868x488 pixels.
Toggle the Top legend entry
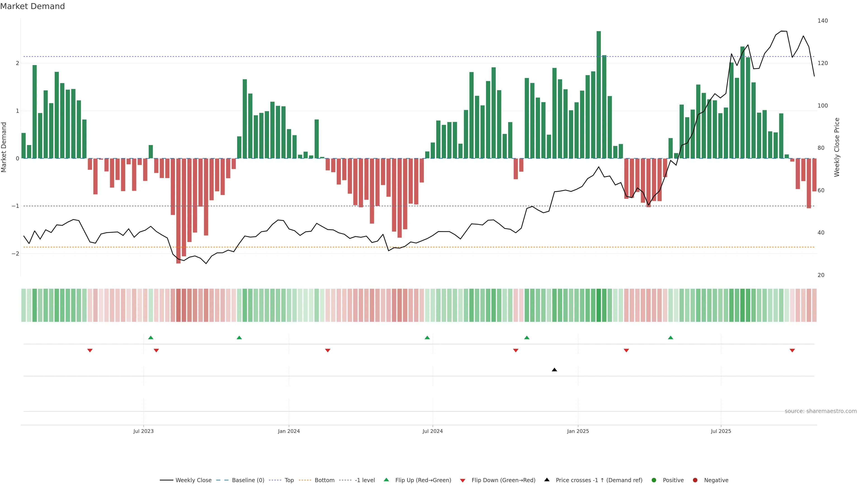click(289, 480)
